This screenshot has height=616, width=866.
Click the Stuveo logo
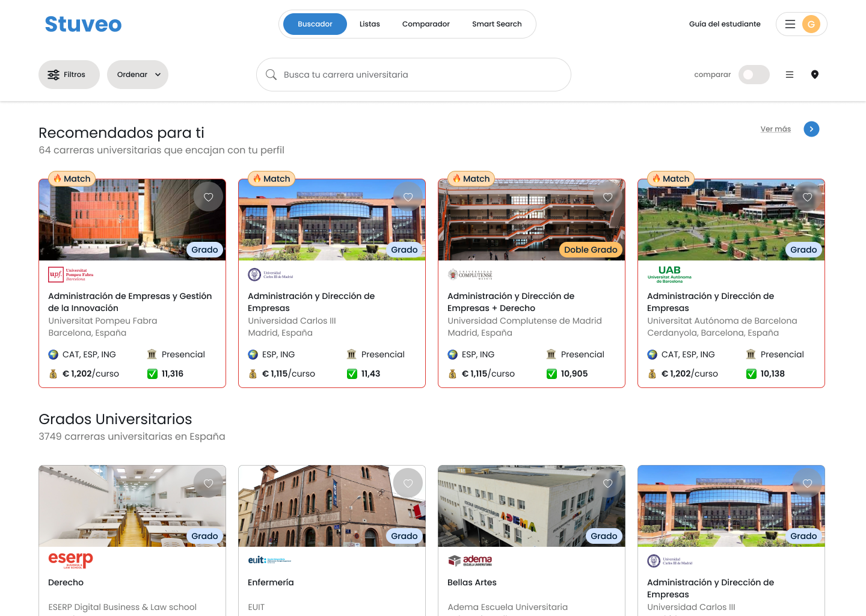click(83, 24)
